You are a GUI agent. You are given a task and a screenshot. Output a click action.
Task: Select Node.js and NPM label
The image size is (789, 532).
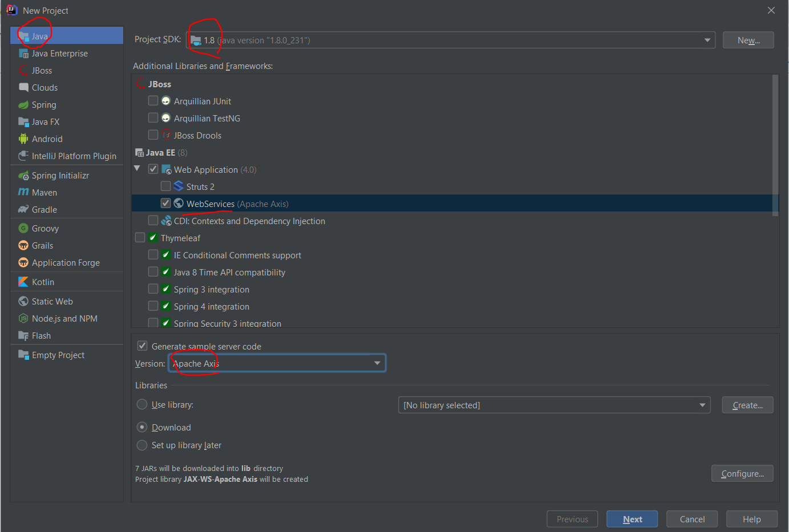(64, 319)
